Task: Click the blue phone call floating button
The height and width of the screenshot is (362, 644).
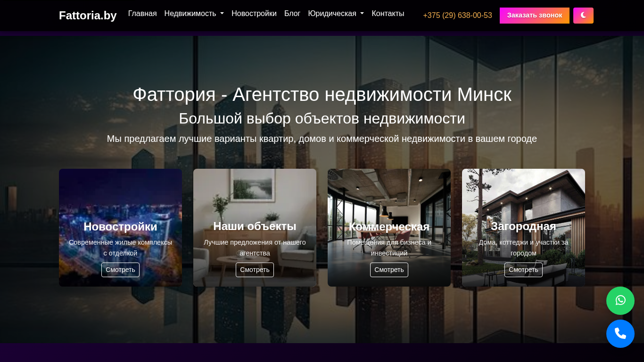Action: pos(620,334)
